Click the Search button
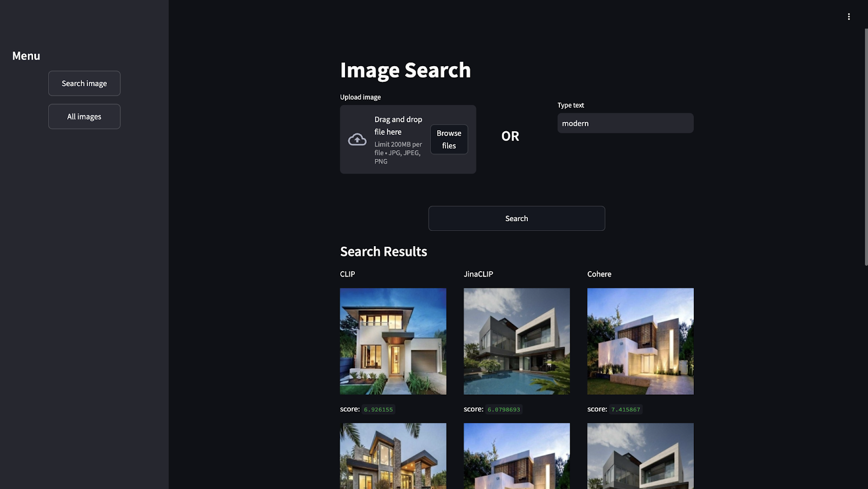This screenshot has height=489, width=868. coord(516,218)
